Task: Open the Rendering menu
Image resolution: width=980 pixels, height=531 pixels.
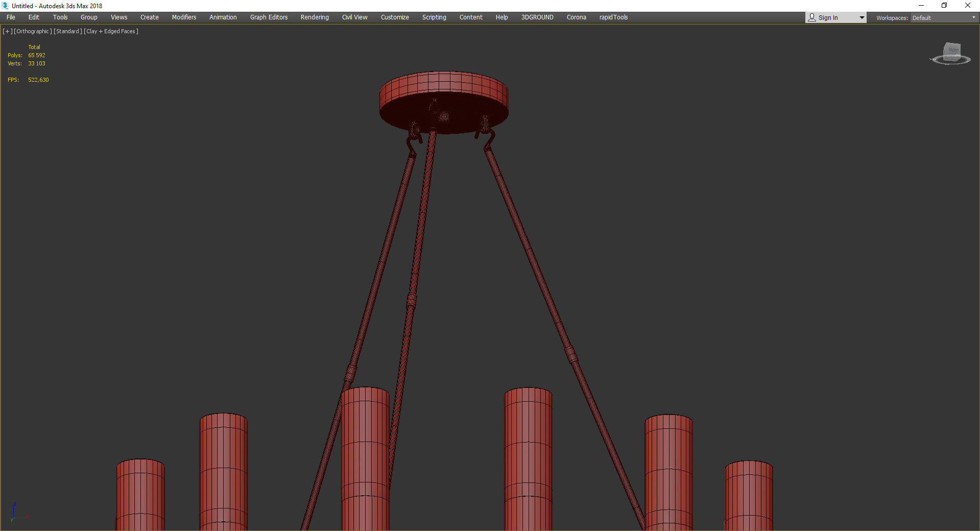Action: point(315,17)
